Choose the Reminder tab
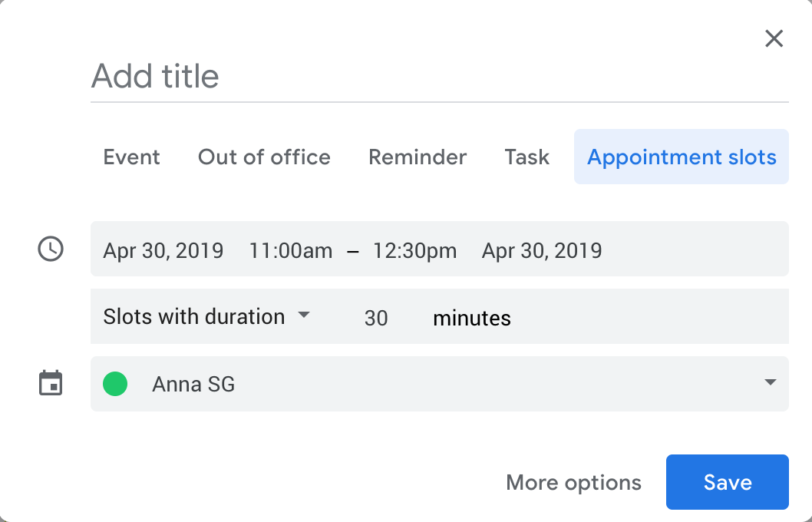 pyautogui.click(x=418, y=157)
